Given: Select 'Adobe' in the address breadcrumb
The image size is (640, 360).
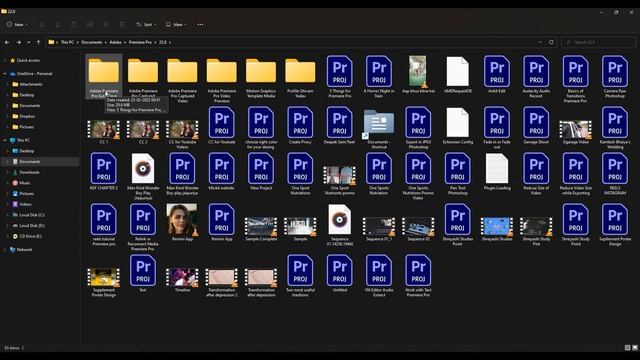Looking at the screenshot, I should [116, 42].
